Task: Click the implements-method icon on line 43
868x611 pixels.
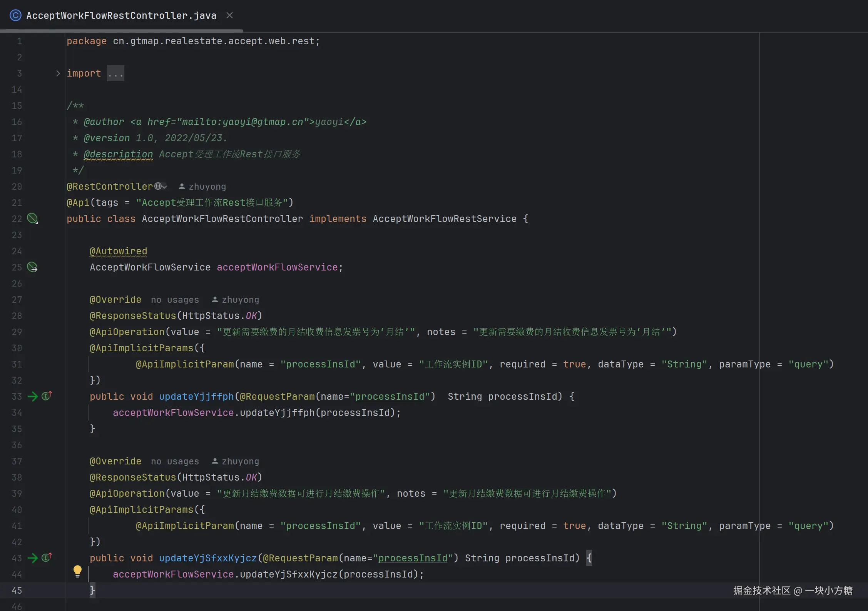Action: pos(47,558)
